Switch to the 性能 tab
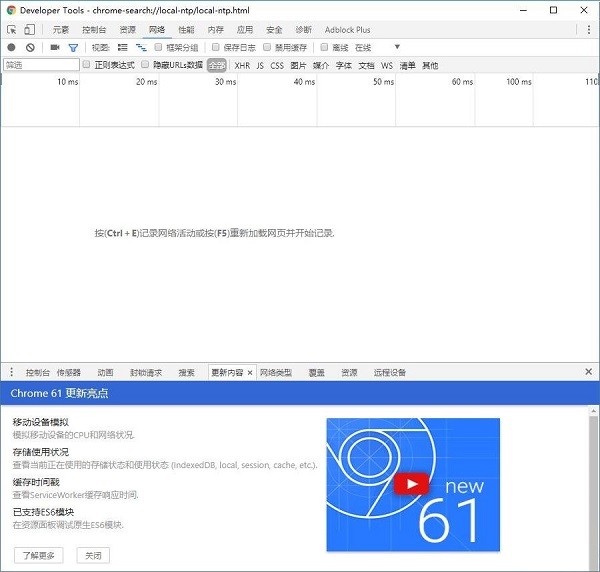Image resolution: width=600 pixels, height=572 pixels. (x=186, y=30)
